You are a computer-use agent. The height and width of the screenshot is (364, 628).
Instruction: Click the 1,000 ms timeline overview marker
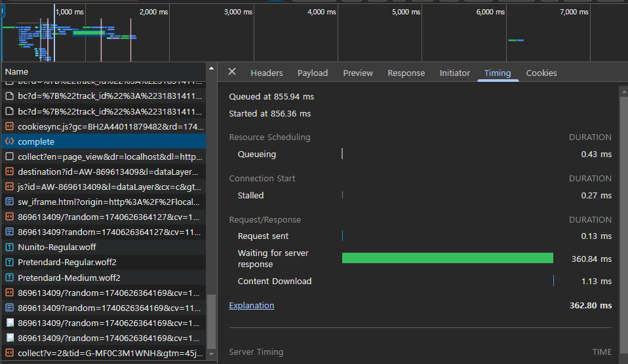(x=69, y=12)
